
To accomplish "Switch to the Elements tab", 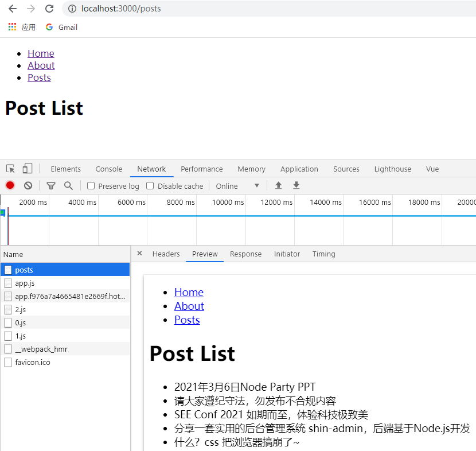I will [65, 169].
